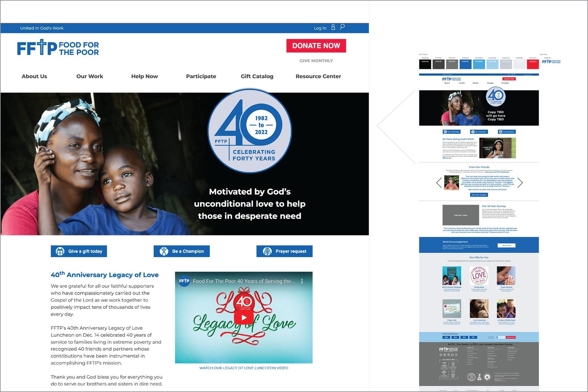Click the GIVE MONTHLY link
This screenshot has height=392, width=588.
click(x=316, y=61)
